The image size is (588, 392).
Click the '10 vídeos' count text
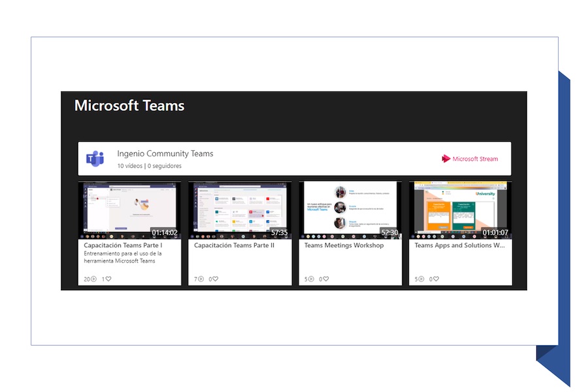[130, 166]
